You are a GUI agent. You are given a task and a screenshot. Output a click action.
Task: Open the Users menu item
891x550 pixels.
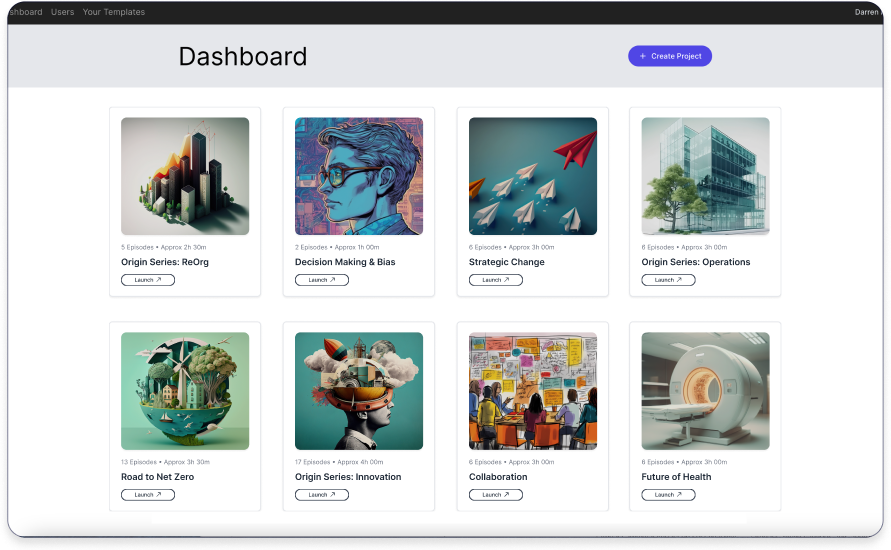pyautogui.click(x=63, y=12)
